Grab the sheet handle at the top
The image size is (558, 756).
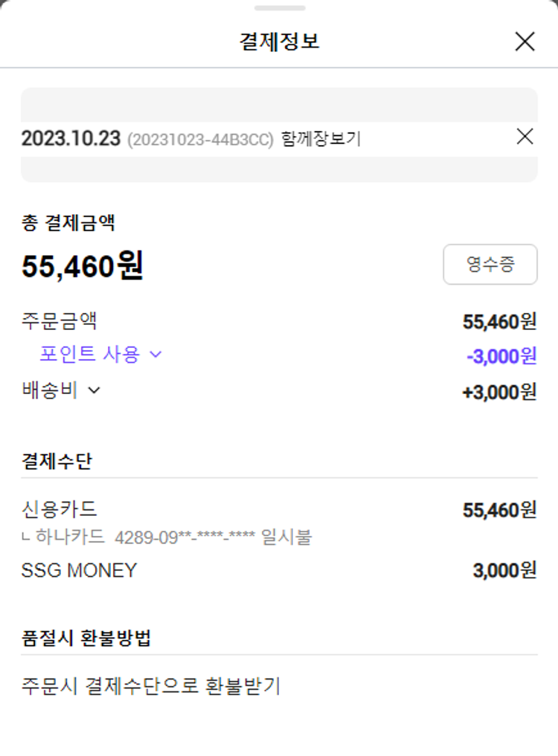click(279, 8)
